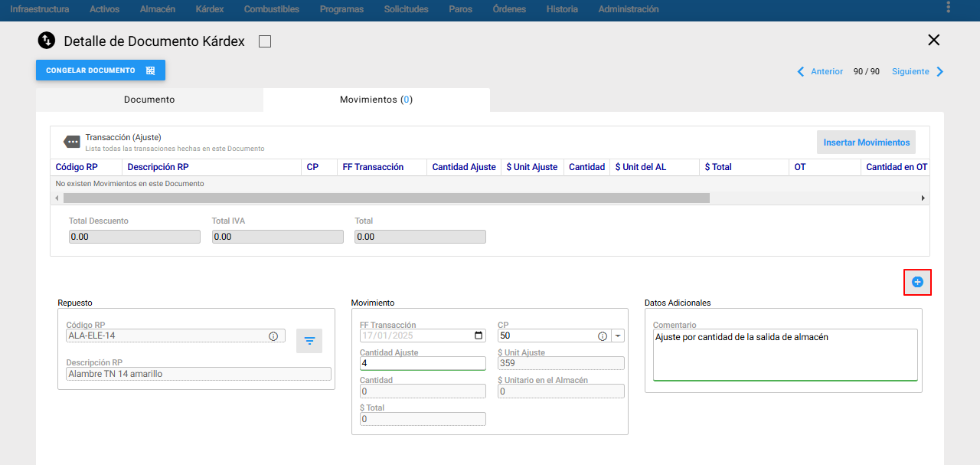Click the scrollbar right arrow in movements table
Screen dimensions: 980x465
click(x=923, y=198)
